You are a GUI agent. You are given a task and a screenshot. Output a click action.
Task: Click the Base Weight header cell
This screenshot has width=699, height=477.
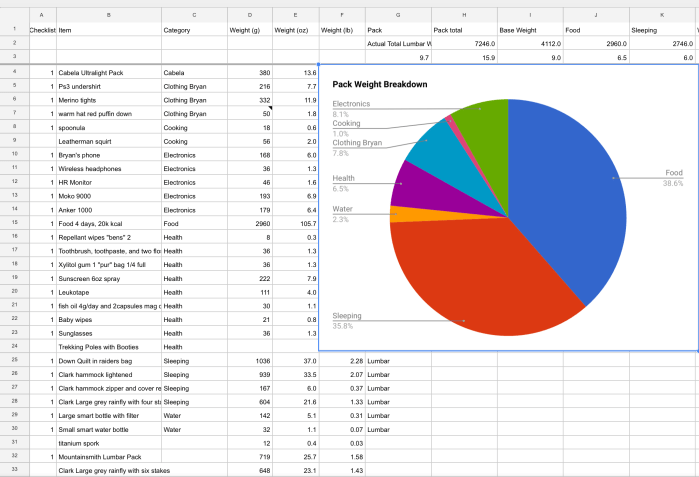coord(530,30)
